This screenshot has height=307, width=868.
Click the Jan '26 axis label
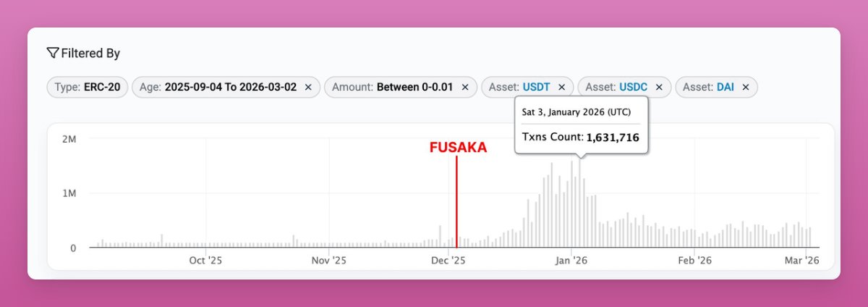click(571, 260)
